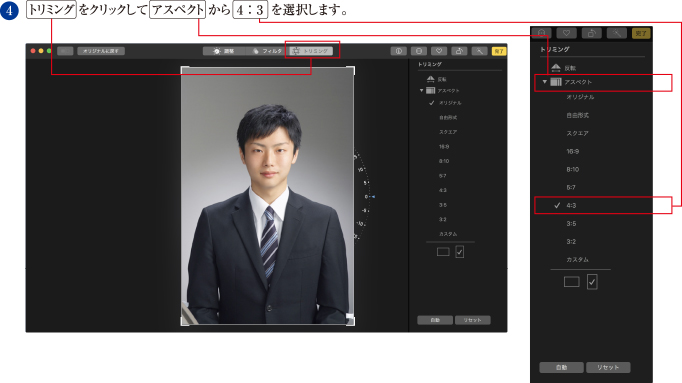Screen dimensions: 682x383
Task: Collapse アスペクト triangle in main window panel
Action: tap(421, 90)
